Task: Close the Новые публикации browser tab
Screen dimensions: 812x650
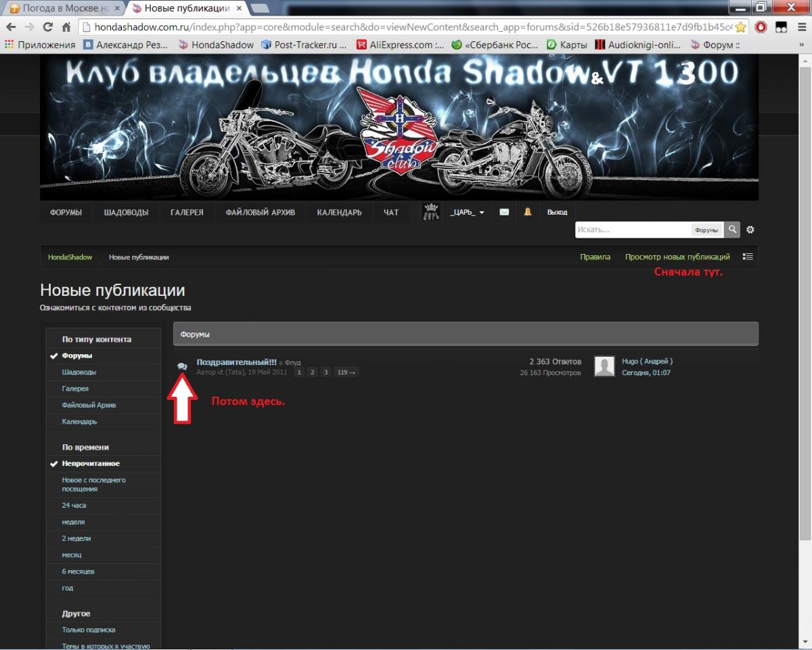Action: pos(240,9)
